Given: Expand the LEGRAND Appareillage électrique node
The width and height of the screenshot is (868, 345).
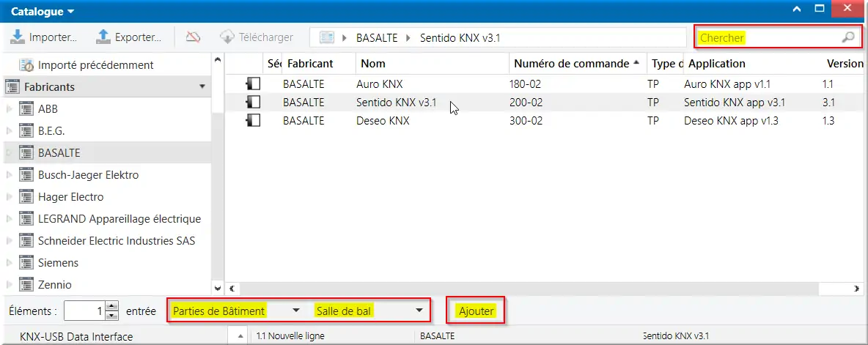Looking at the screenshot, I should tap(9, 219).
